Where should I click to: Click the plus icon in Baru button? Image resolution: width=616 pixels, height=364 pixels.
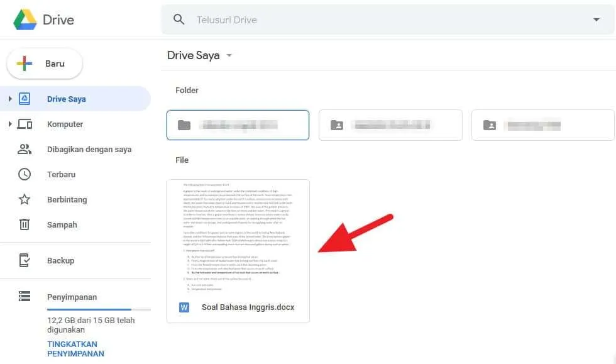[25, 63]
